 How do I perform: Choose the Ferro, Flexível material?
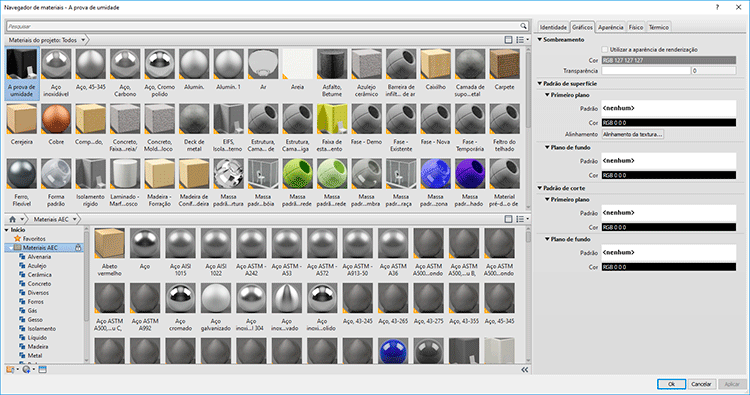(22, 174)
